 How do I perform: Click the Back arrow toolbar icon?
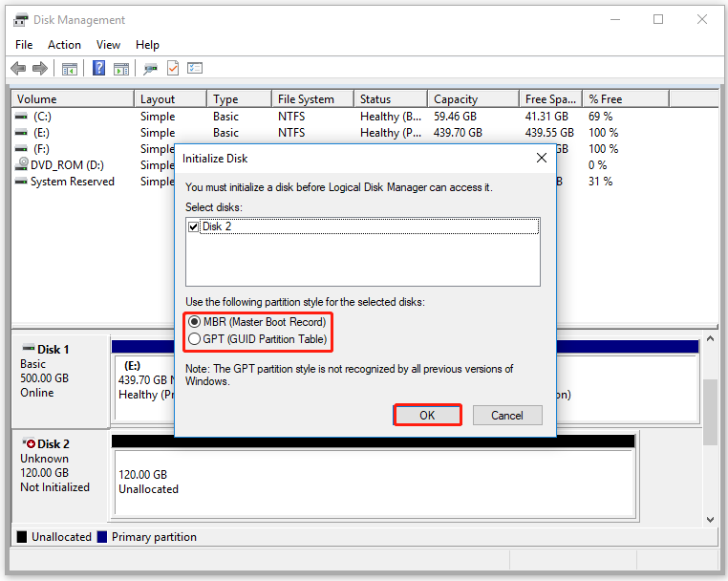pos(18,69)
